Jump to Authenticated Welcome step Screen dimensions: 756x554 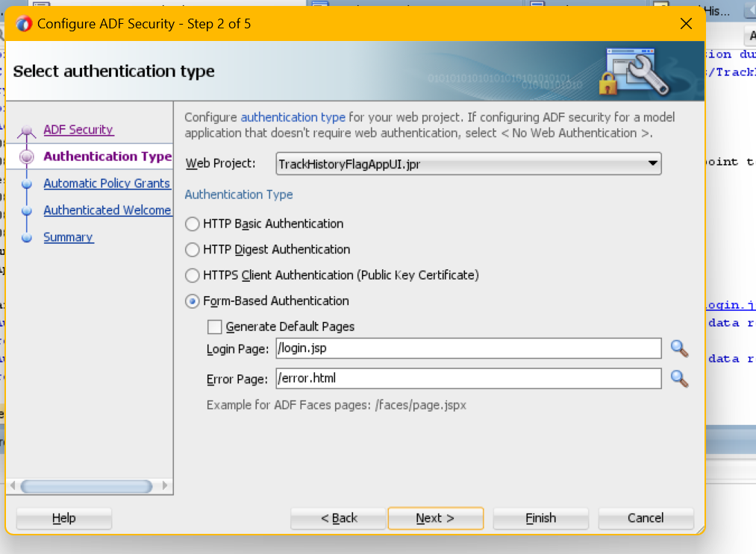(107, 210)
